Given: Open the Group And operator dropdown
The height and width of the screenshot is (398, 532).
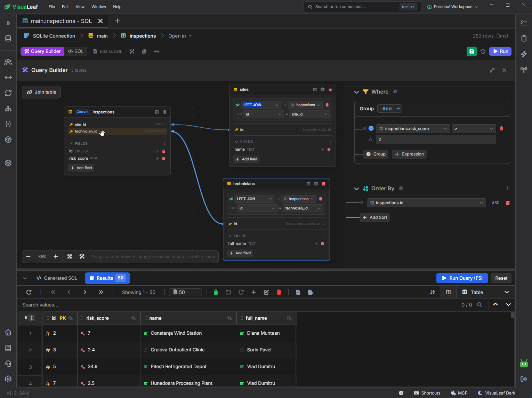Looking at the screenshot, I should 389,109.
